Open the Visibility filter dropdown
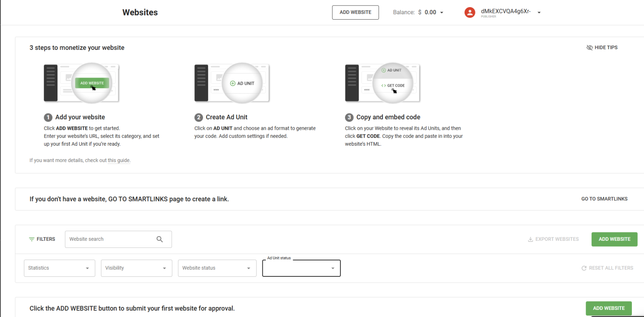Screen dimensions: 644x317 coord(136,268)
